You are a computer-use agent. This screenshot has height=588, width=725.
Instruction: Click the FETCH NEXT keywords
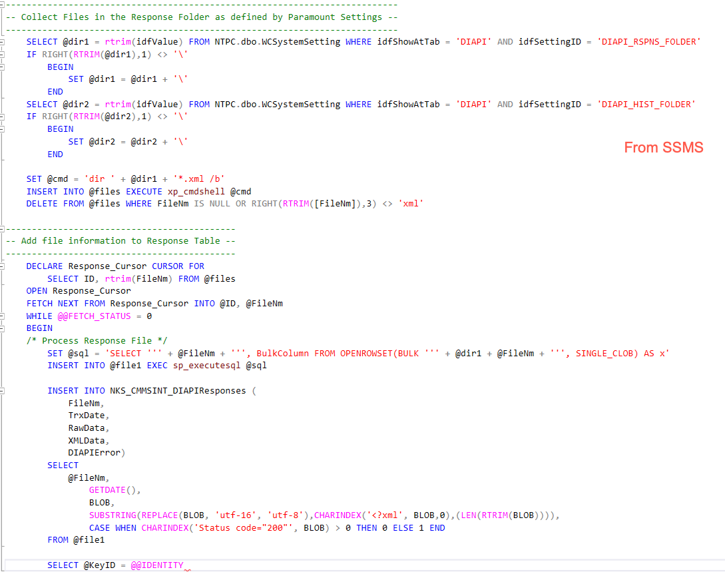pyautogui.click(x=52, y=304)
